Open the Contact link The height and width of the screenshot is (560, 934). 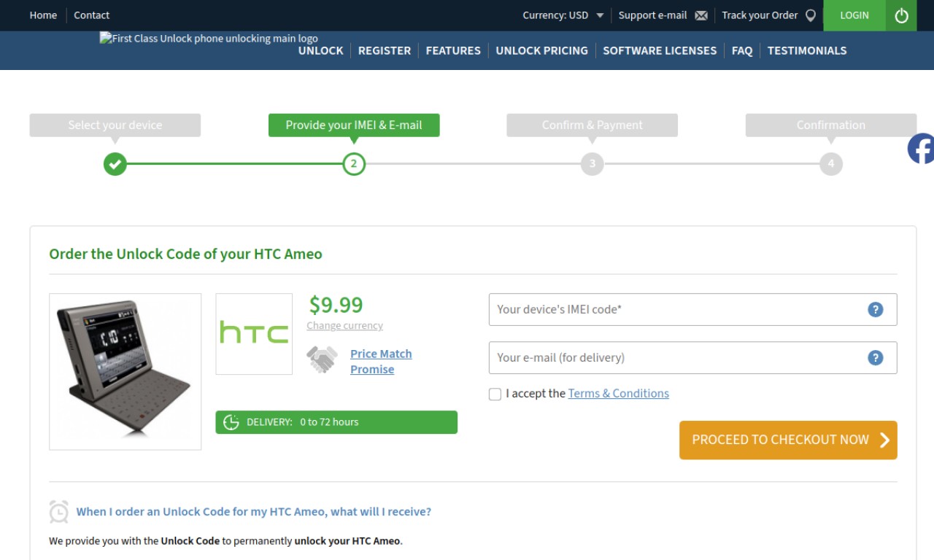point(91,15)
